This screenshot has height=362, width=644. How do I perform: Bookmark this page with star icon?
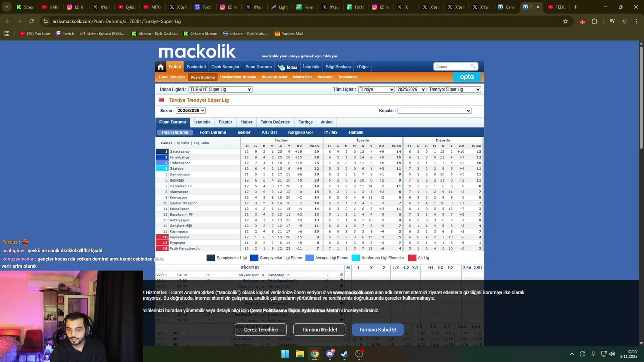[566, 21]
